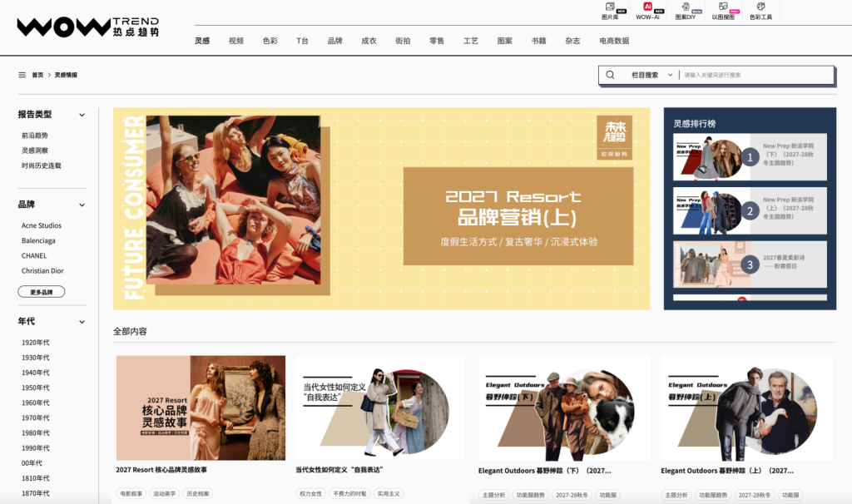Open the 电商数据 nav tab
Viewport: 852px width, 504px height.
point(614,41)
